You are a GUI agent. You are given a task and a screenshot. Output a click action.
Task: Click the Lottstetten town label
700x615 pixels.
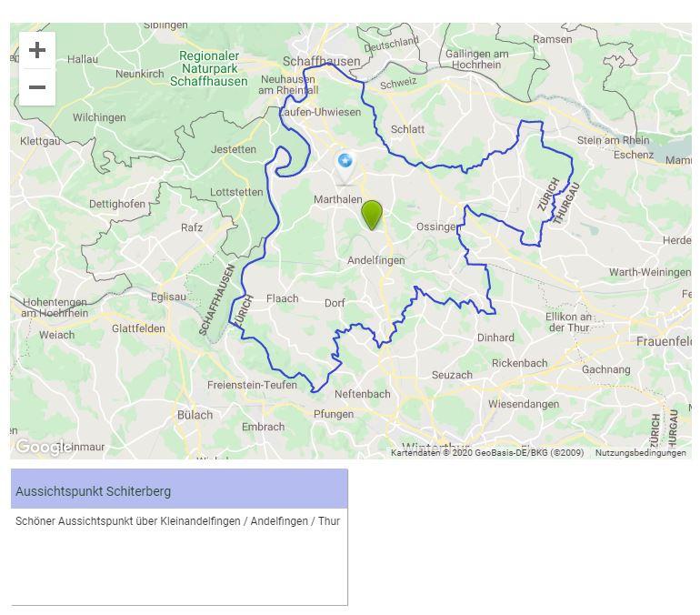(236, 192)
